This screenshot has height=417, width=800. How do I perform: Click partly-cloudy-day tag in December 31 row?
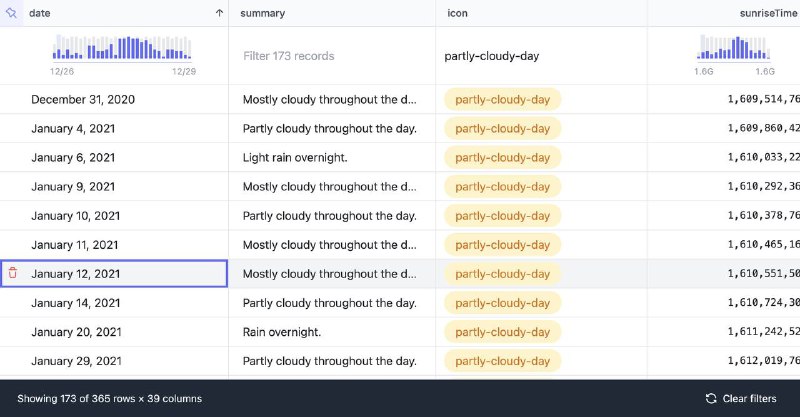tap(502, 99)
